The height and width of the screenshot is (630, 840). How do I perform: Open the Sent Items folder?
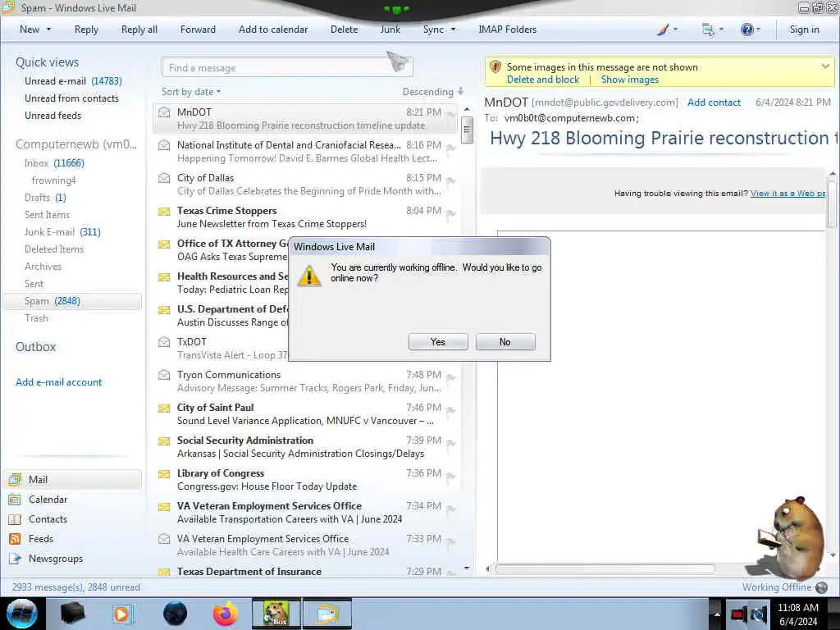[47, 214]
